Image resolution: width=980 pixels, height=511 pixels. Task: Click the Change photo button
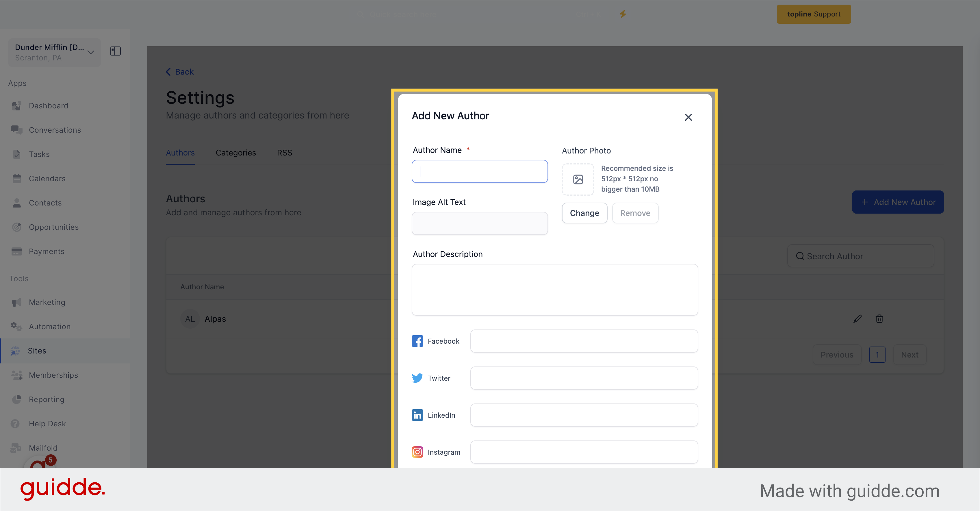pos(584,213)
